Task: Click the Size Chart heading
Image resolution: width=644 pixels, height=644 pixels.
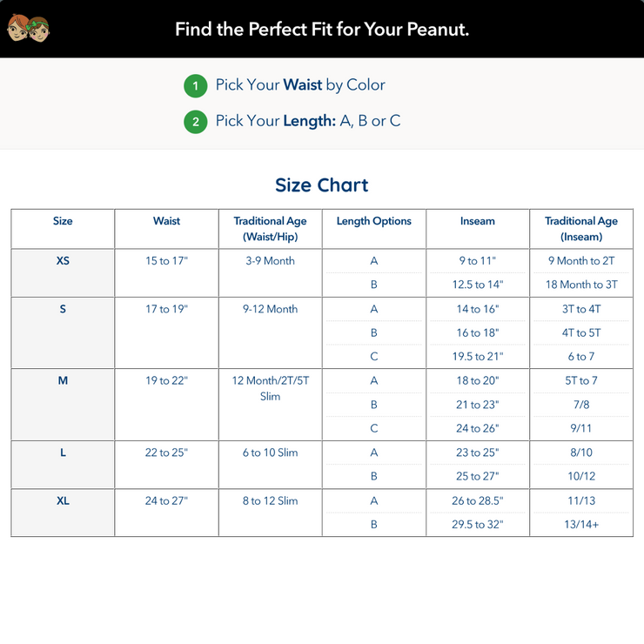Action: pyautogui.click(x=322, y=184)
